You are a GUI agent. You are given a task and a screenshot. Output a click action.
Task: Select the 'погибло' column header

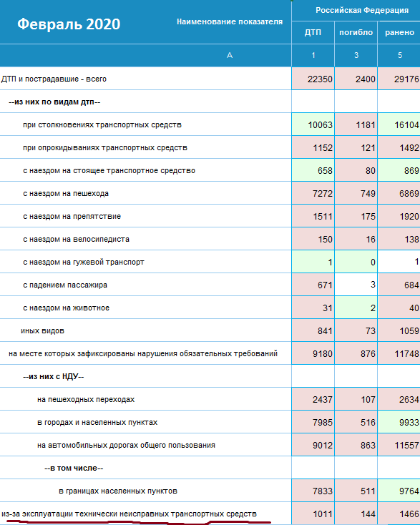356,32
